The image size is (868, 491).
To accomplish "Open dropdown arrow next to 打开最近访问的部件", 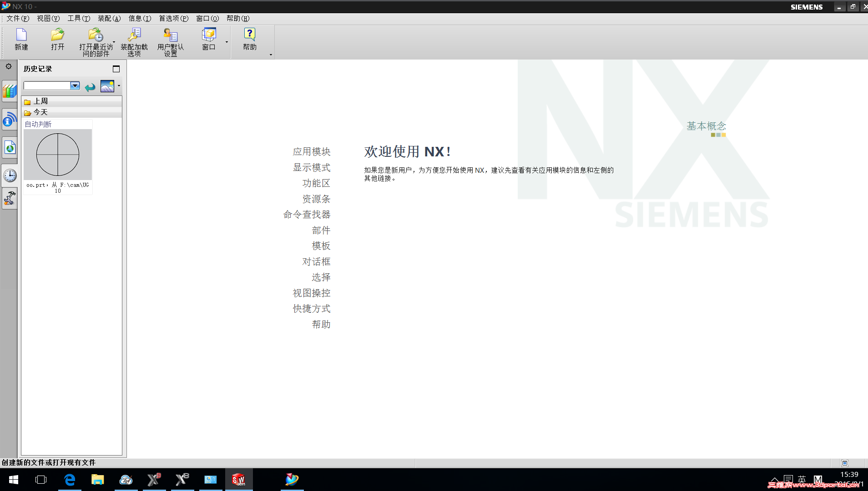I will (114, 42).
